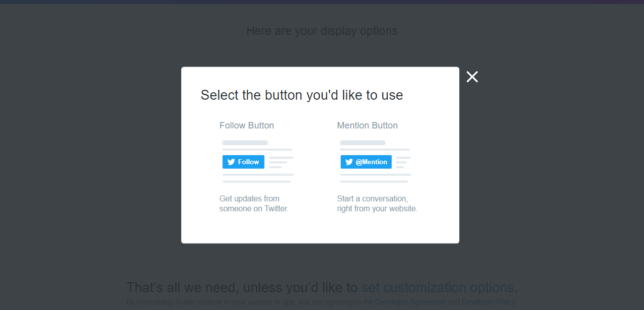The height and width of the screenshot is (310, 644).
Task: Open the Developer Policy link
Action: point(489,302)
